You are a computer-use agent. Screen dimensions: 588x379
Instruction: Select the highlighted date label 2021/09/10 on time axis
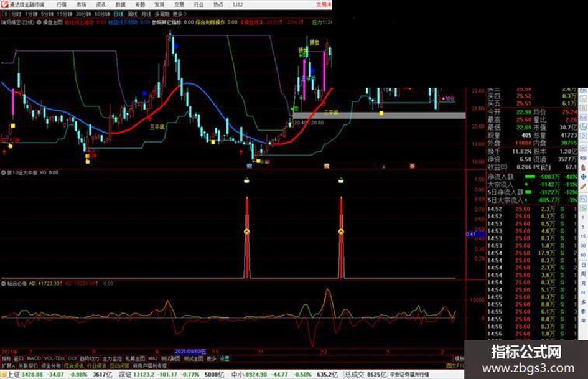point(190,352)
